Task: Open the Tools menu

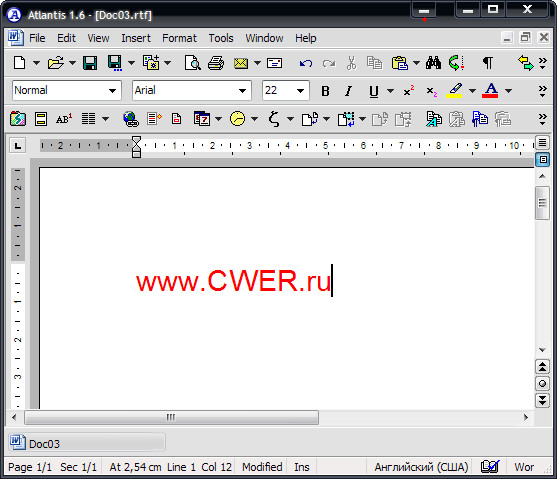Action: click(x=221, y=38)
